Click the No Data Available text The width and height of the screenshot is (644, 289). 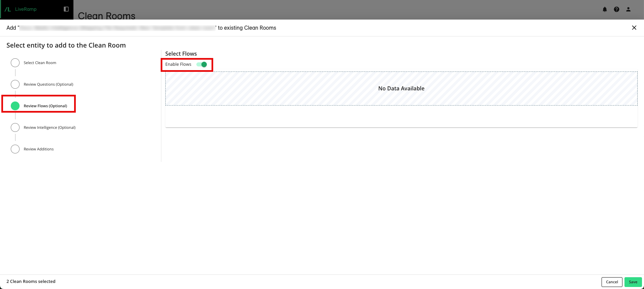pos(401,88)
